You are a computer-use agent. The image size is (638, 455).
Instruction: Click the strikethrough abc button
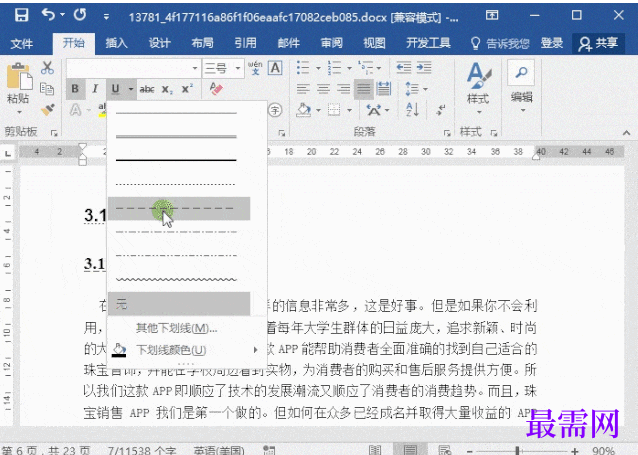[147, 89]
